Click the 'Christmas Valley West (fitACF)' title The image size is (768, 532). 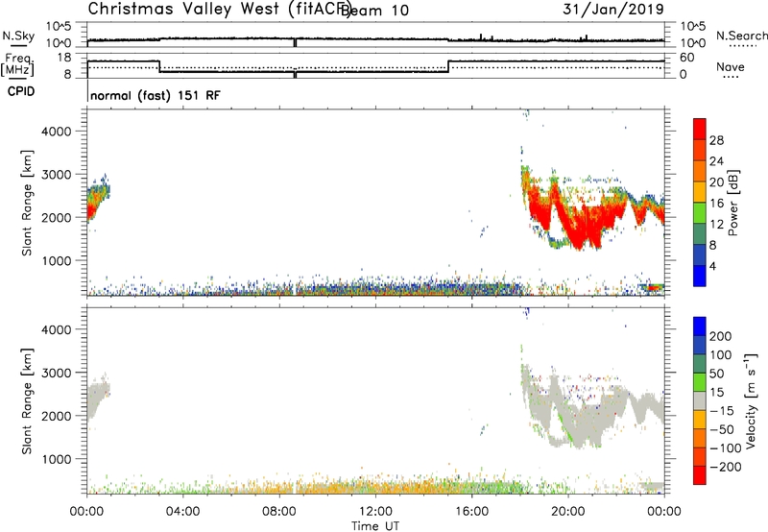[220, 9]
